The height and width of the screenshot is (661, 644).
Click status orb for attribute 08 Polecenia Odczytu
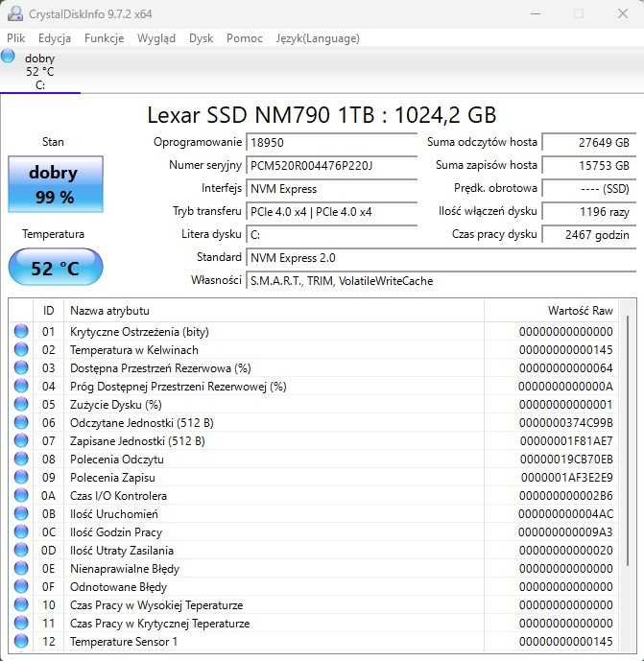click(21, 460)
